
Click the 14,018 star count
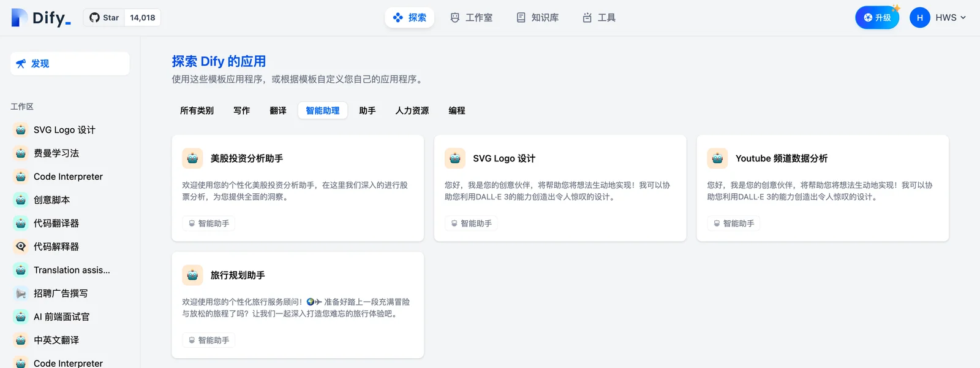click(143, 18)
